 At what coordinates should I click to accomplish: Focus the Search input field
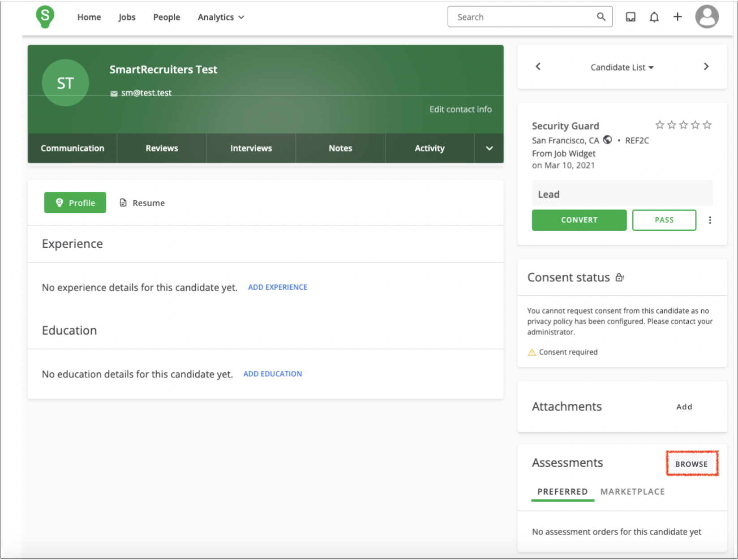(530, 17)
